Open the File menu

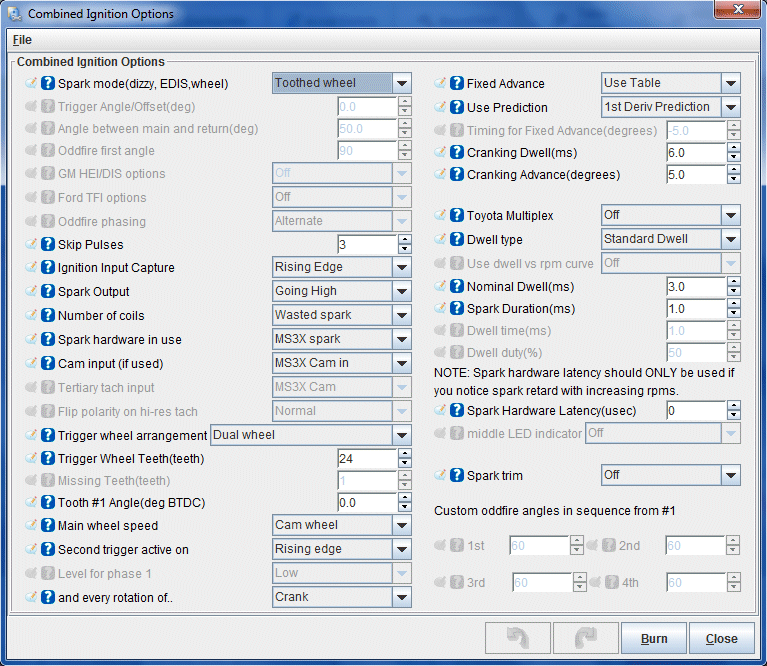(x=22, y=40)
